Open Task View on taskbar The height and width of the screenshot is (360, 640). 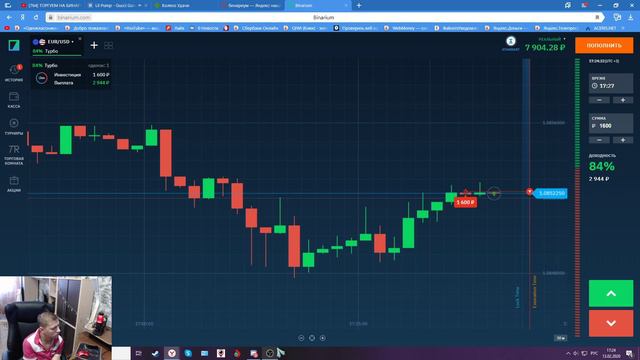pyautogui.click(x=139, y=353)
